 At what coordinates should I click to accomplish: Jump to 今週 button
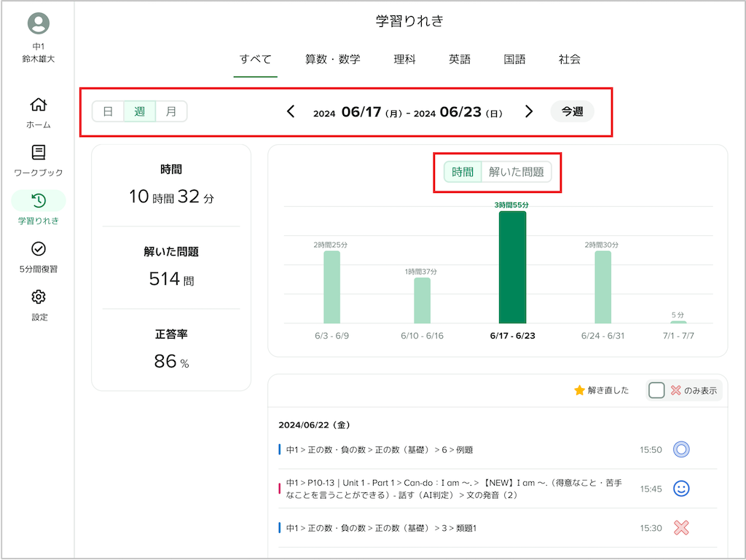pos(573,111)
